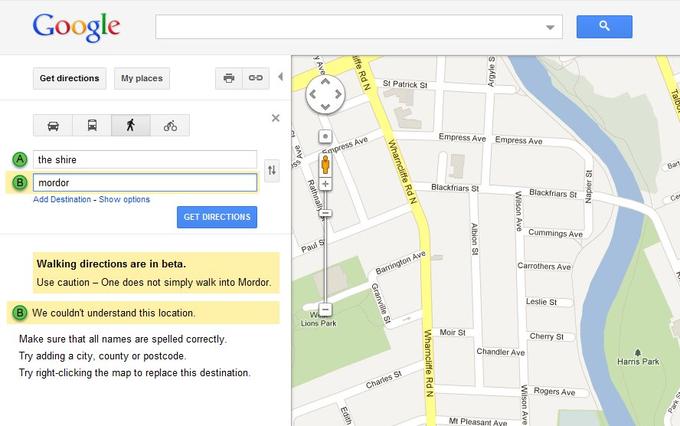Select the walking mode icon
This screenshot has height=426, width=680.
tap(131, 125)
